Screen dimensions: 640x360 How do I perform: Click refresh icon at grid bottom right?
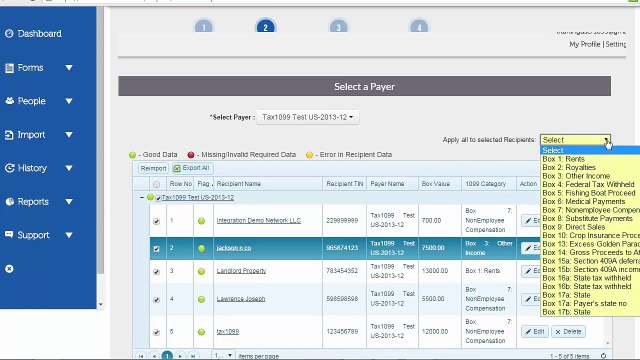(x=603, y=356)
